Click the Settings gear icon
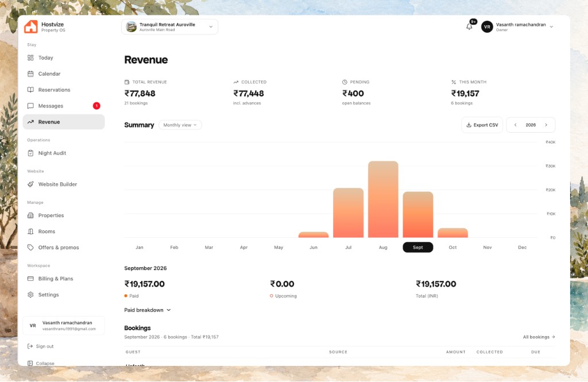This screenshot has height=382, width=588. coord(30,295)
